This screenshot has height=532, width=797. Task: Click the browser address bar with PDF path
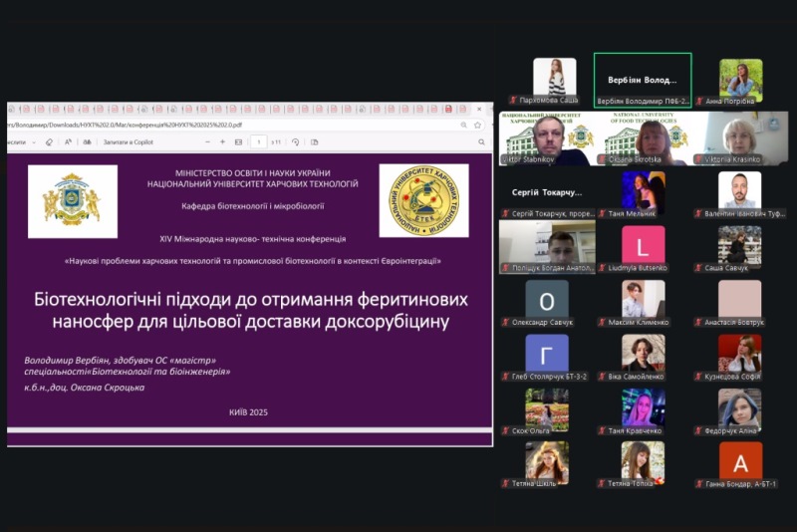click(x=199, y=126)
